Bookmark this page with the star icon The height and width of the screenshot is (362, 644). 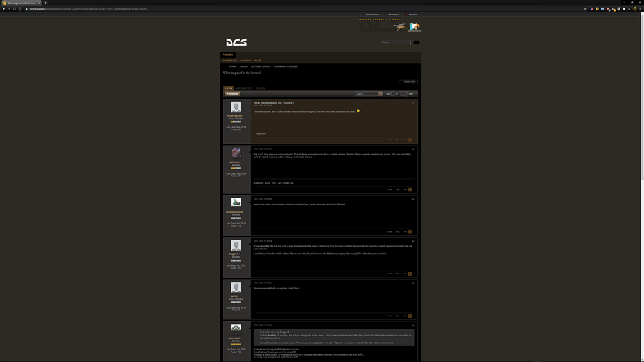point(585,8)
